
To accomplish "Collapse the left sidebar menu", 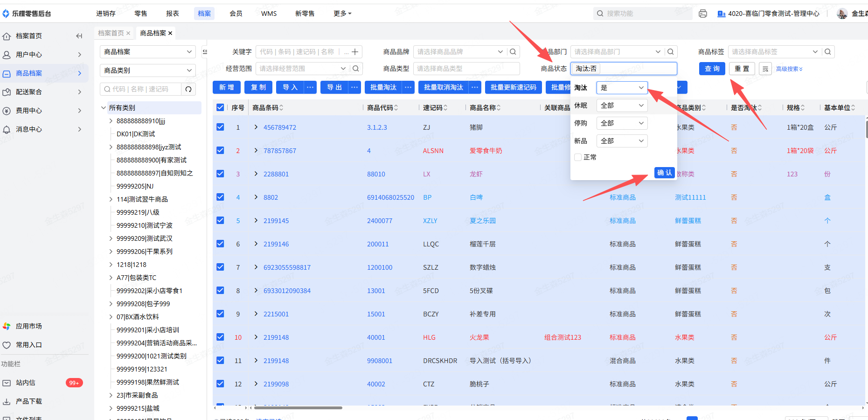I will (x=79, y=36).
